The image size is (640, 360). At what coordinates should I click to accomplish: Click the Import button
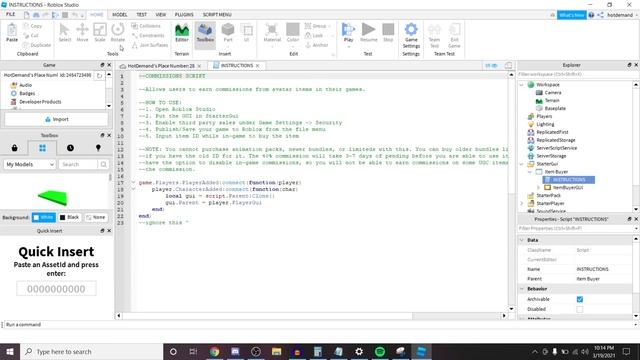56,119
